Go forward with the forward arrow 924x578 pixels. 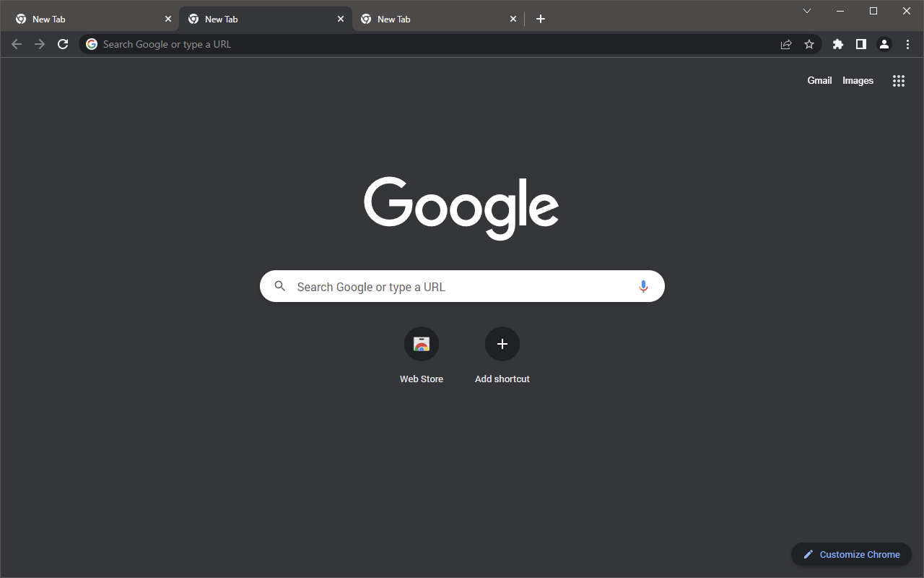40,44
